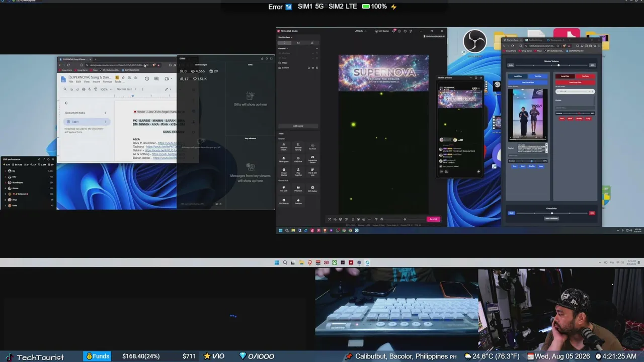Open the LIVE Goal tool

(298, 158)
